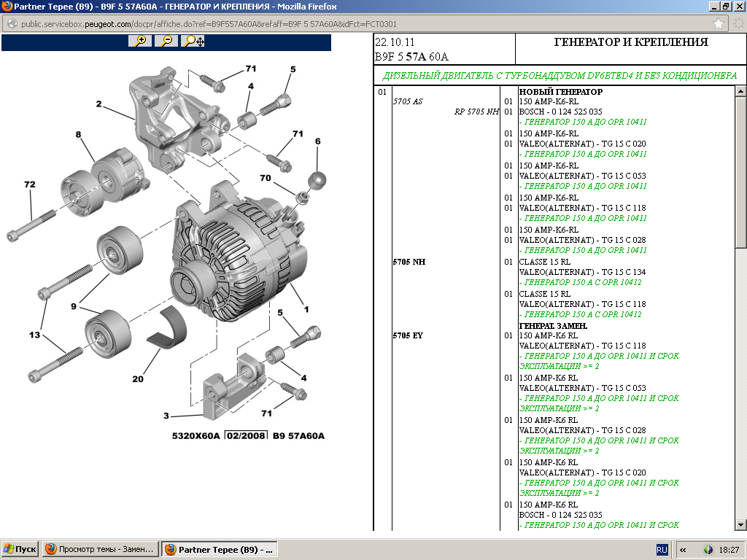747x560 pixels.
Task: Switch to the Просмотр темы taskbar window
Action: click(x=100, y=549)
